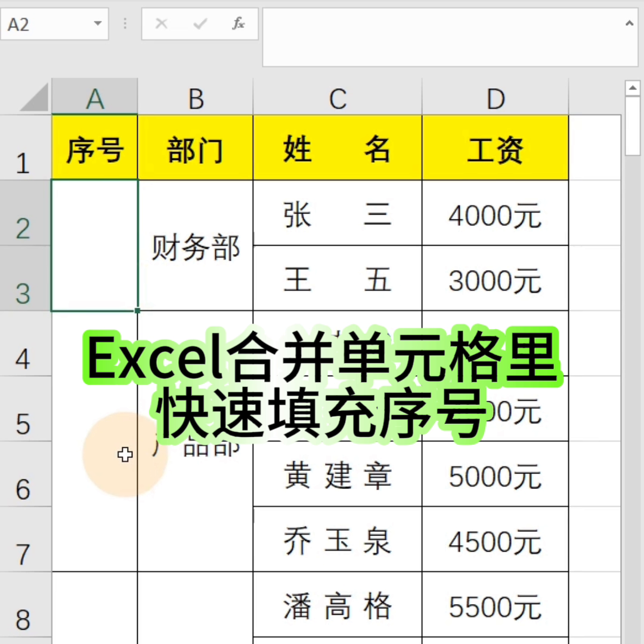Click the formula bar options dots handle

click(x=125, y=23)
